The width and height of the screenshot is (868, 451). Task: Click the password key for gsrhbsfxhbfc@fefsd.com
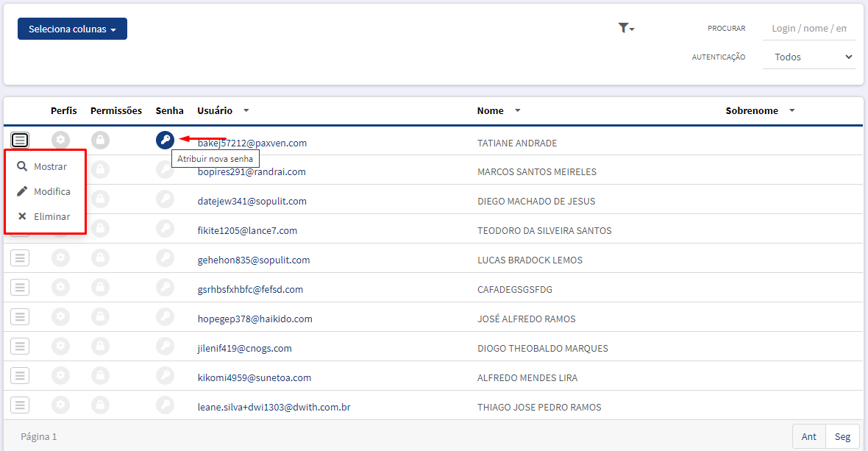pyautogui.click(x=165, y=287)
